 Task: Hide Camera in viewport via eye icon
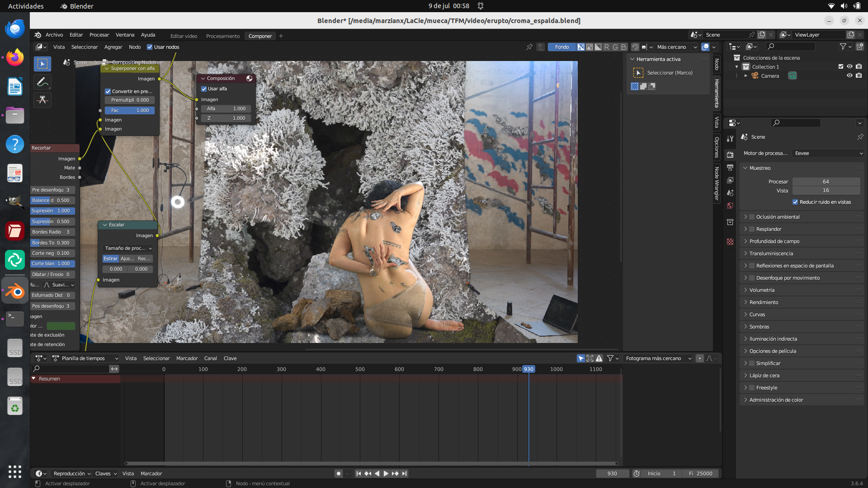(x=849, y=76)
